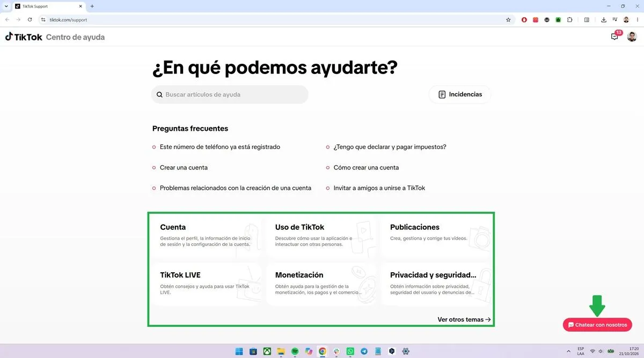Open the Chrome extensions puzzle icon
Viewport: 644px width, 358px height.
pyautogui.click(x=569, y=20)
